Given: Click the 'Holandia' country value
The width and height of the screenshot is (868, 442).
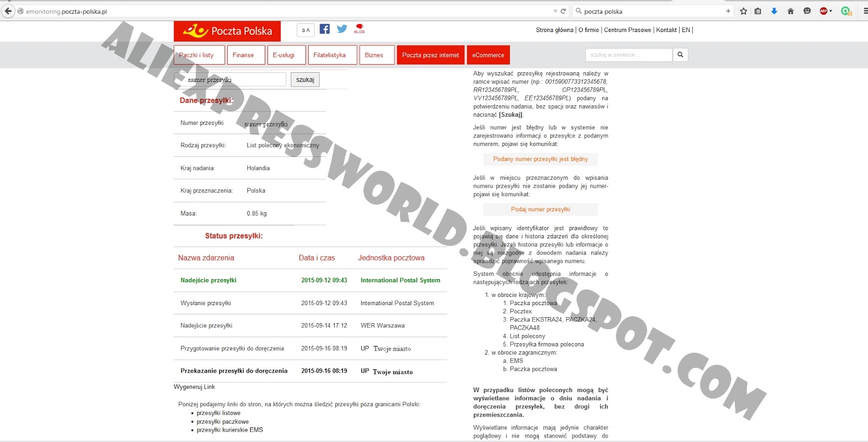Looking at the screenshot, I should pos(258,168).
